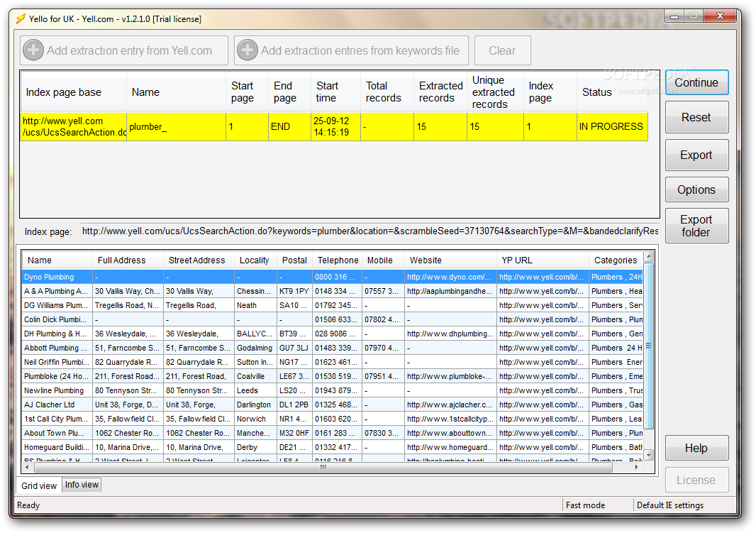Click results grid scroll down arrow
756x533 pixels.
point(649,454)
